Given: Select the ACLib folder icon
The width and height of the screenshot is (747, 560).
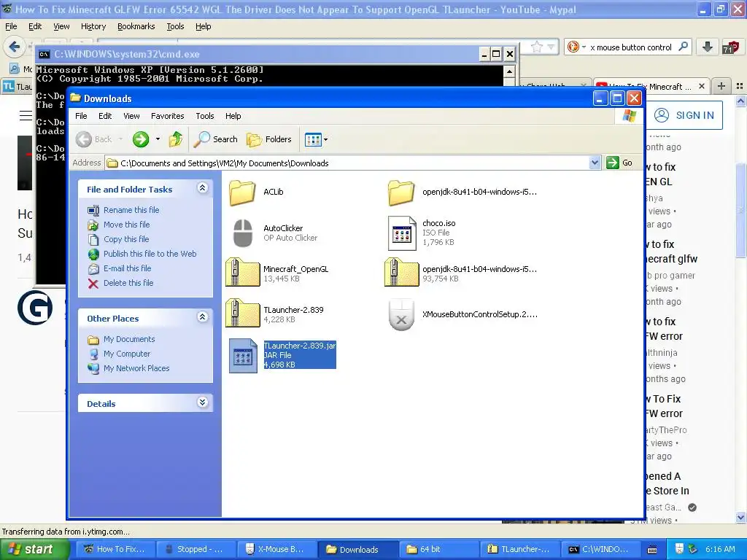Looking at the screenshot, I should (x=242, y=192).
